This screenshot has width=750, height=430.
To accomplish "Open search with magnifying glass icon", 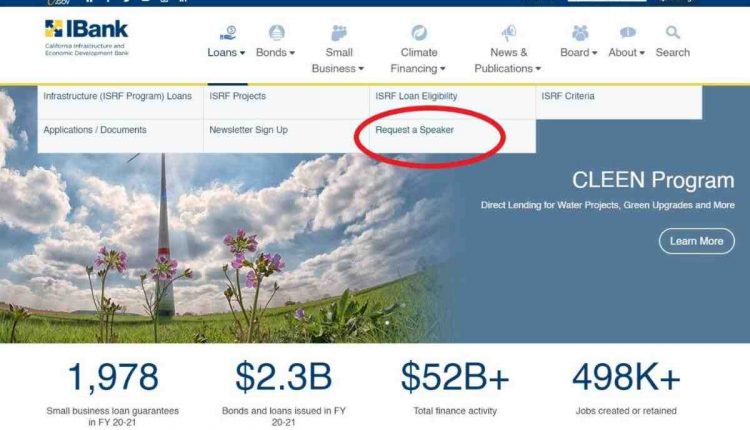I will pyautogui.click(x=673, y=33).
